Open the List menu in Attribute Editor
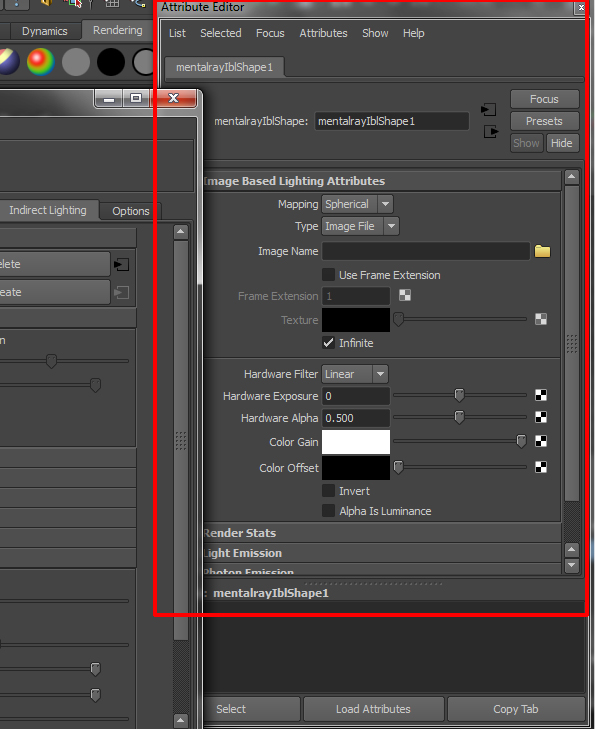The height and width of the screenshot is (729, 595). (x=177, y=33)
